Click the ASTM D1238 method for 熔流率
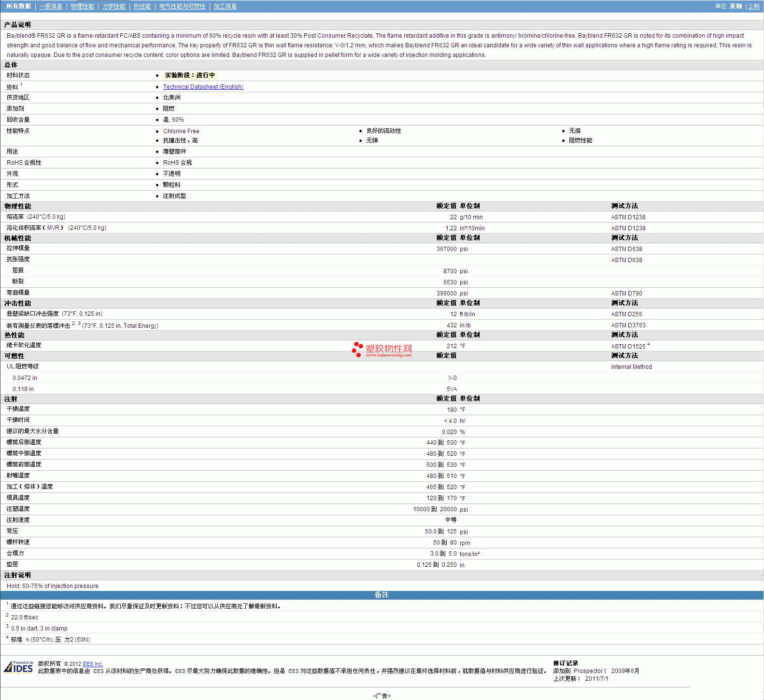 628,217
